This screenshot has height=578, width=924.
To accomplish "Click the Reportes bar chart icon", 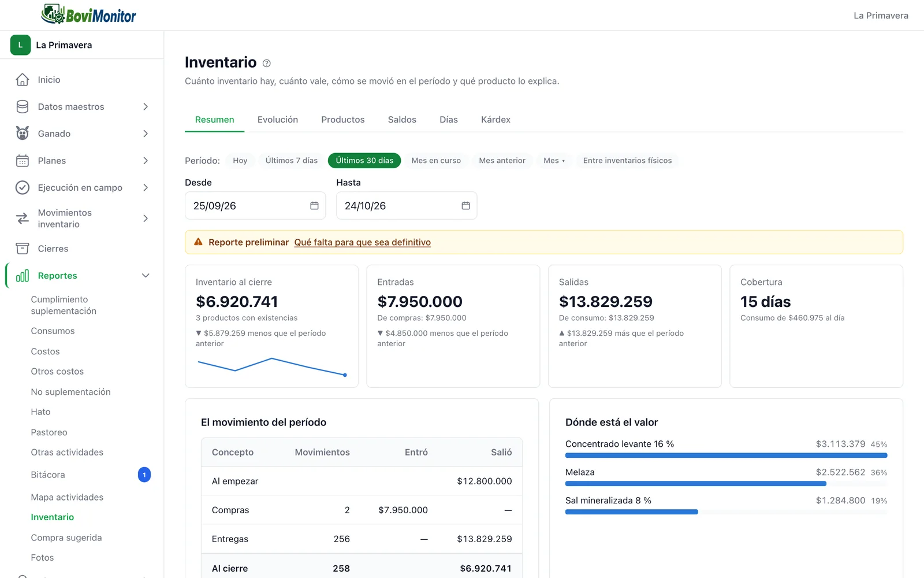I will coord(23,276).
